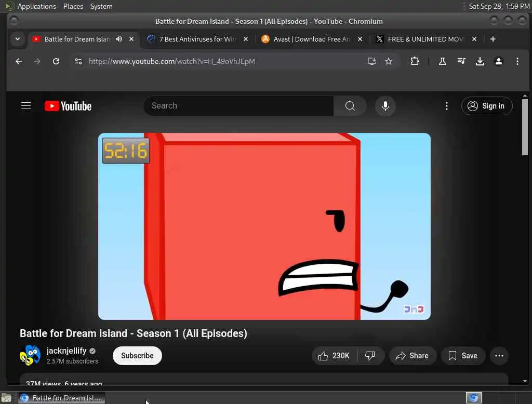Close the 7 Best Antiviruses tab
The width and height of the screenshot is (532, 404).
(246, 39)
